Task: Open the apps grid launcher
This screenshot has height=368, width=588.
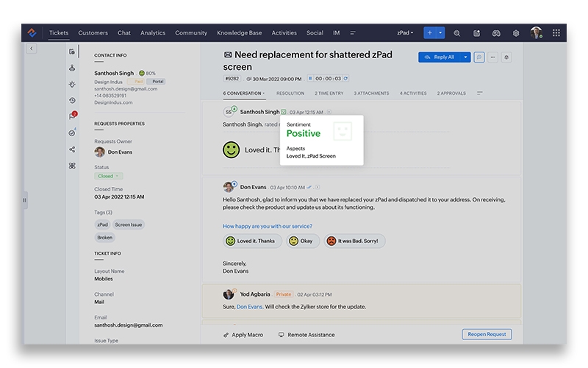Action: click(x=556, y=33)
